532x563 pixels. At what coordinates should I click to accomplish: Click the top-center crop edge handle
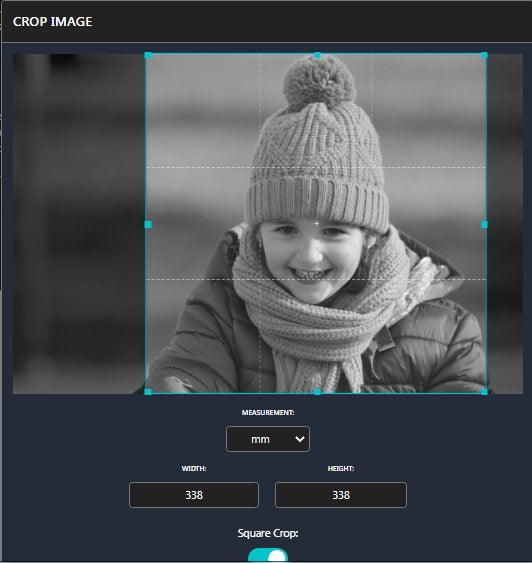click(x=317, y=55)
